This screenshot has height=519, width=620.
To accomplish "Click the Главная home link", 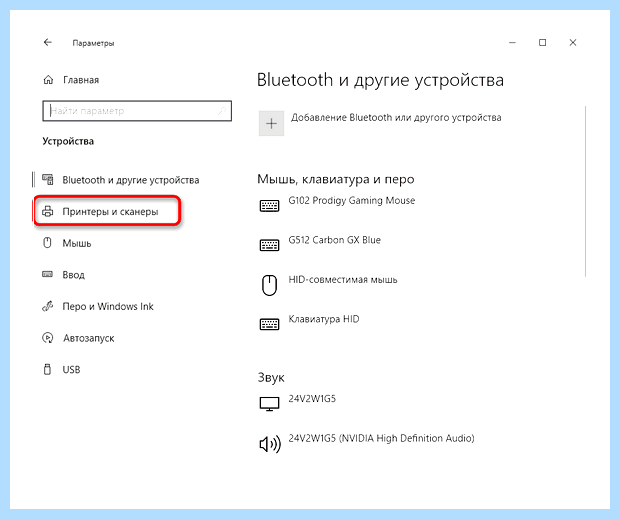I will [x=81, y=80].
